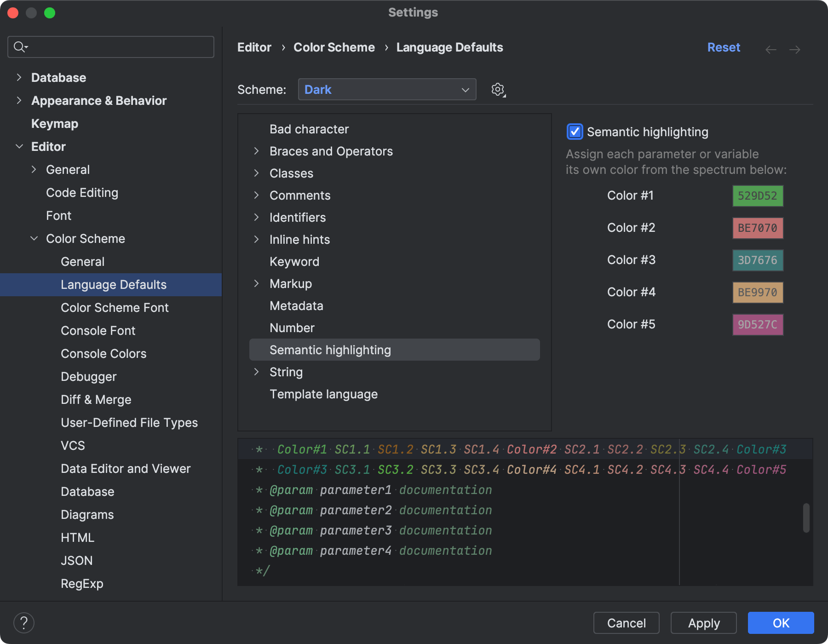This screenshot has width=828, height=644.
Task: Open the Color Scheme breadcrumb
Action: [x=334, y=47]
